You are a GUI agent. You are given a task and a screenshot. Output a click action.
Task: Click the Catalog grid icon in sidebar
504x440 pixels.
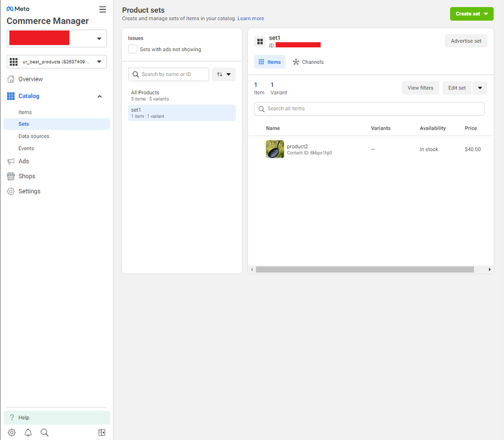click(11, 96)
